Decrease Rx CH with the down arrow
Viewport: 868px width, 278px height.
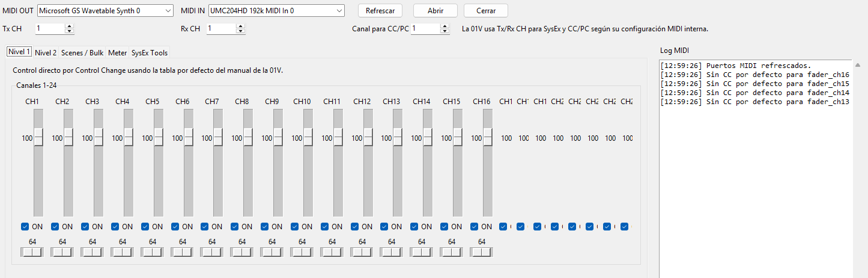click(241, 31)
